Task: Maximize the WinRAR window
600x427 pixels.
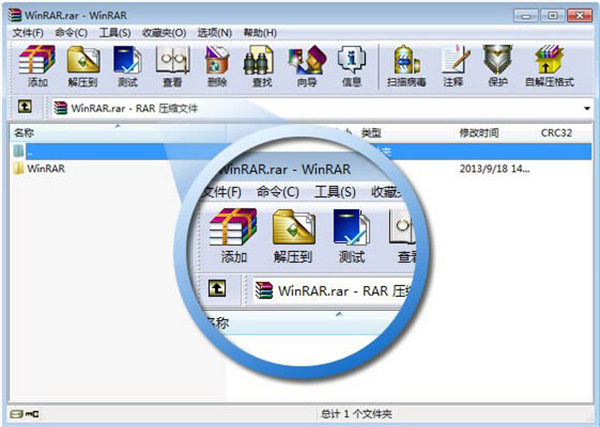Action: 553,16
